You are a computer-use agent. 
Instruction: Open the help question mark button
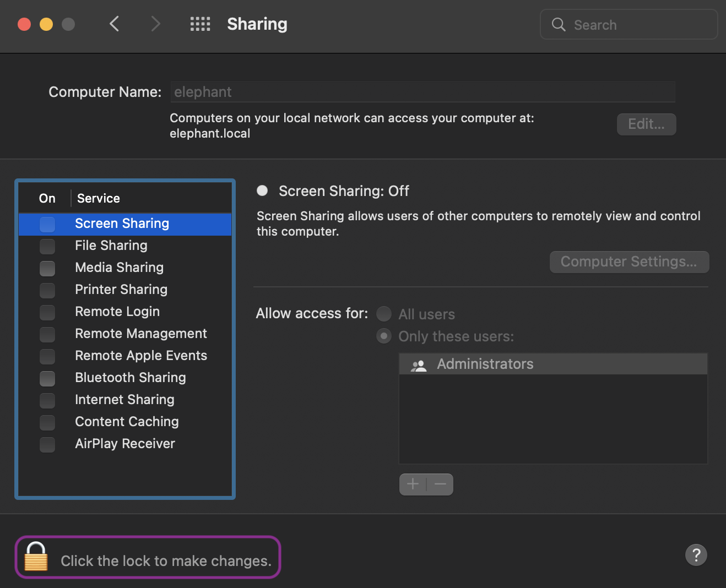(696, 555)
